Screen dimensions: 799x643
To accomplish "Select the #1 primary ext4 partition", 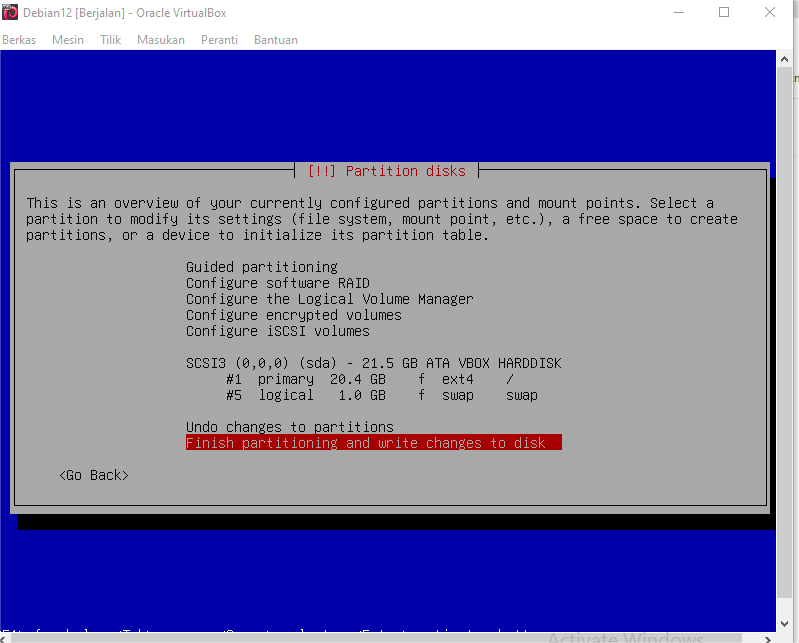I will point(369,379).
